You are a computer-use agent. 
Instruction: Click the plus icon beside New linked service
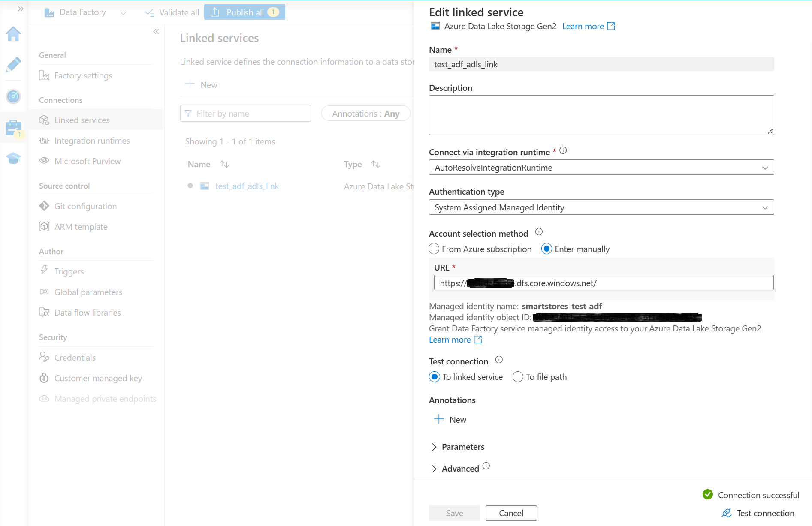(190, 84)
